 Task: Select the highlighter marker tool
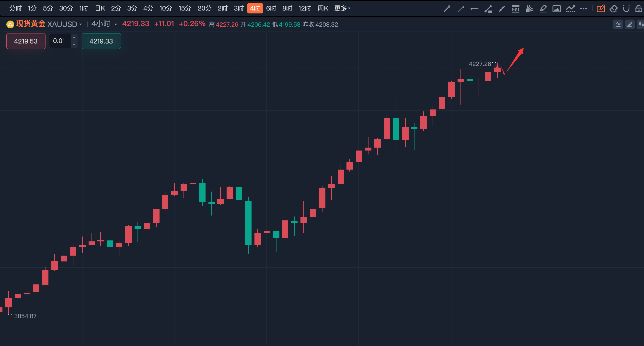click(x=543, y=9)
